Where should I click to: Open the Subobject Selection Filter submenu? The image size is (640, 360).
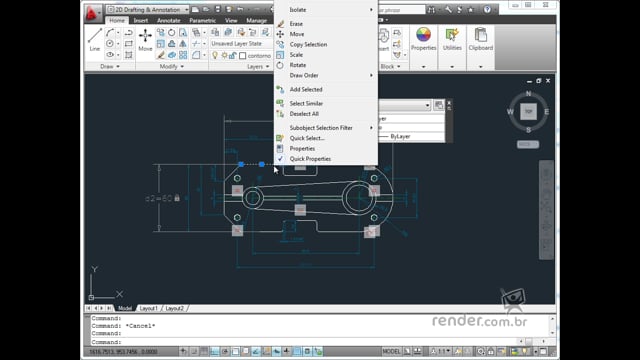click(325, 128)
